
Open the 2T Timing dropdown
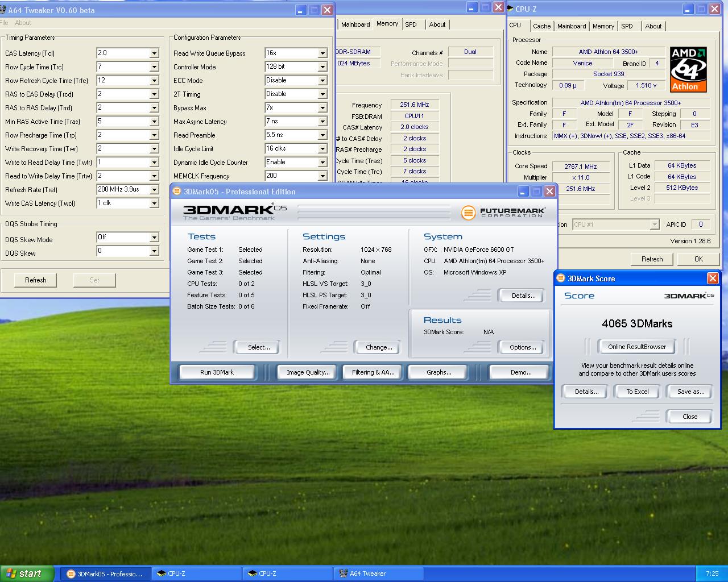pyautogui.click(x=322, y=94)
